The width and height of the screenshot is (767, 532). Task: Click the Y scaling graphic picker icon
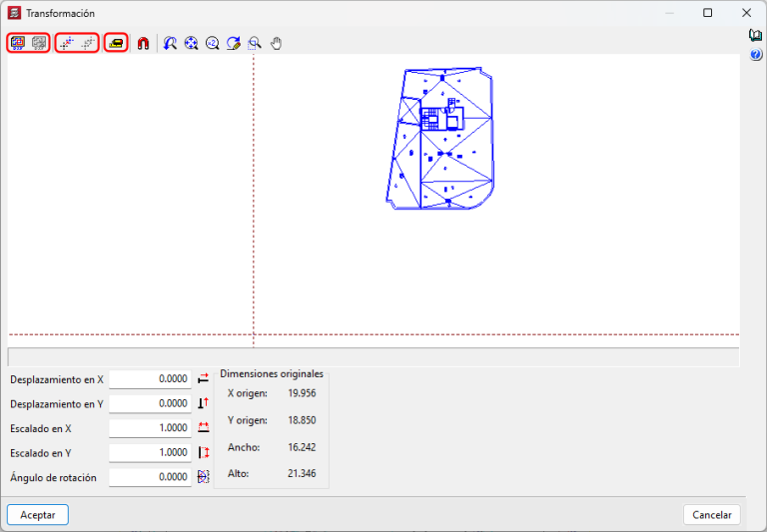[203, 453]
